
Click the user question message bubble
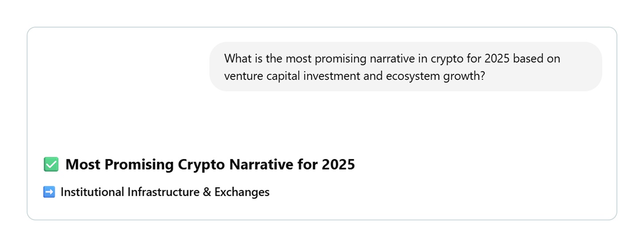click(405, 67)
